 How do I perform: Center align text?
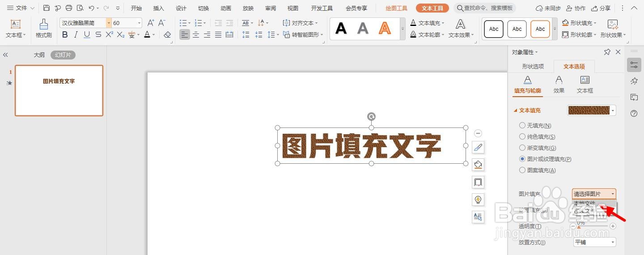pos(196,34)
